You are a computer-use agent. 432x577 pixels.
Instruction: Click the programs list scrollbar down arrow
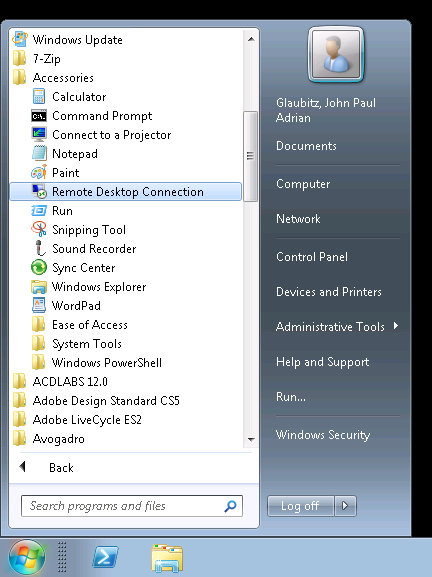pyautogui.click(x=251, y=439)
